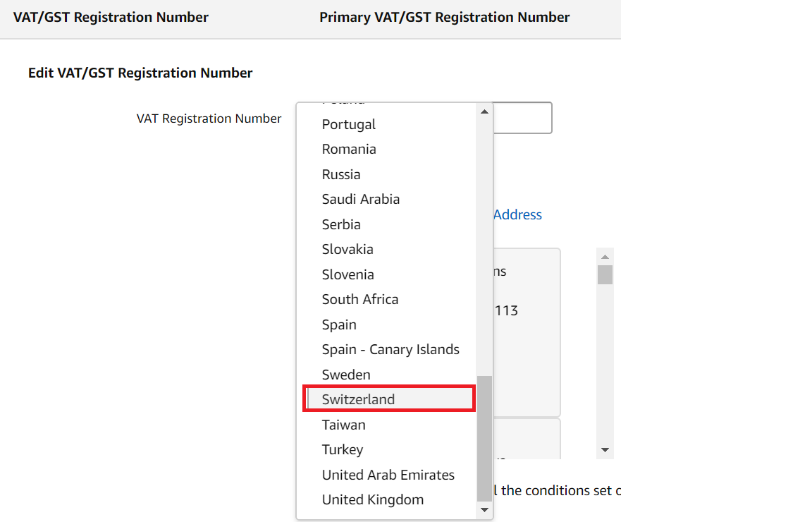The height and width of the screenshot is (522, 812).
Task: Click the country list scroll-down arrow
Action: 484,509
